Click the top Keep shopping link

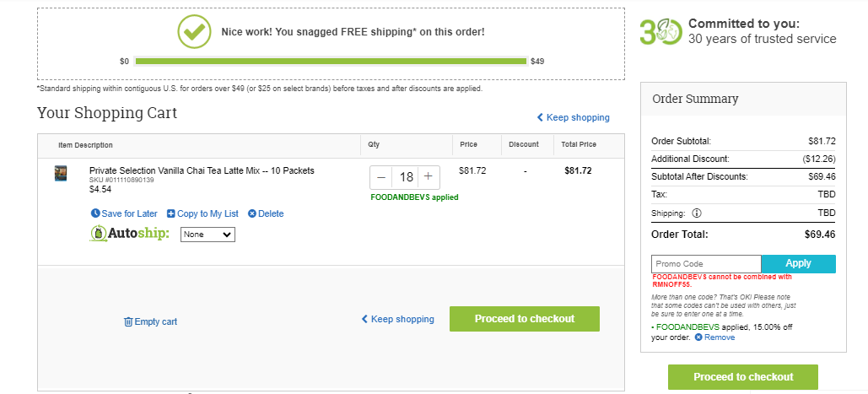(x=573, y=117)
